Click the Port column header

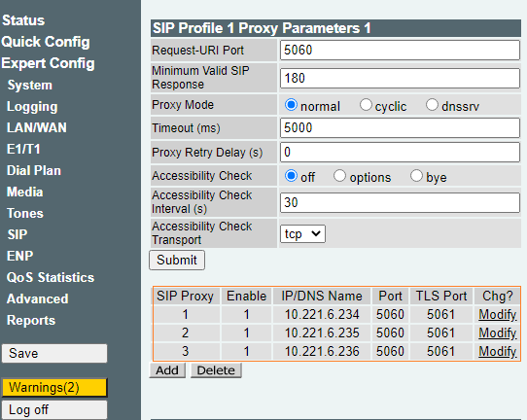[x=390, y=296]
